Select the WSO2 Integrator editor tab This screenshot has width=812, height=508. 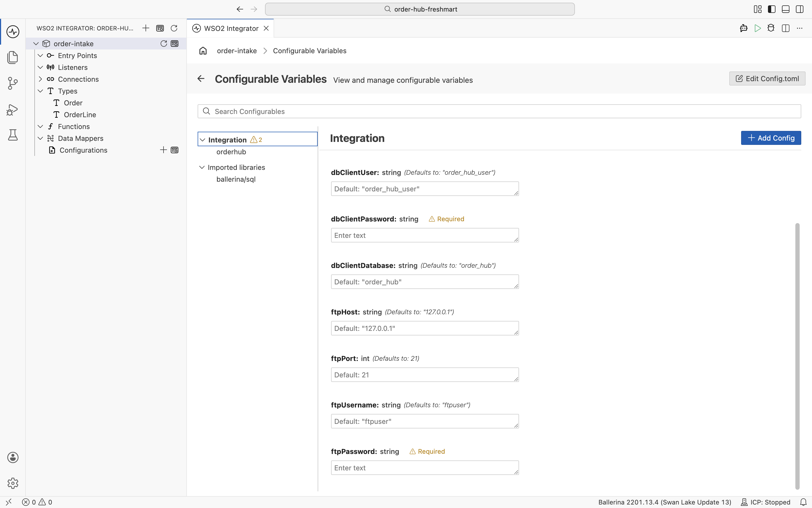coord(230,28)
